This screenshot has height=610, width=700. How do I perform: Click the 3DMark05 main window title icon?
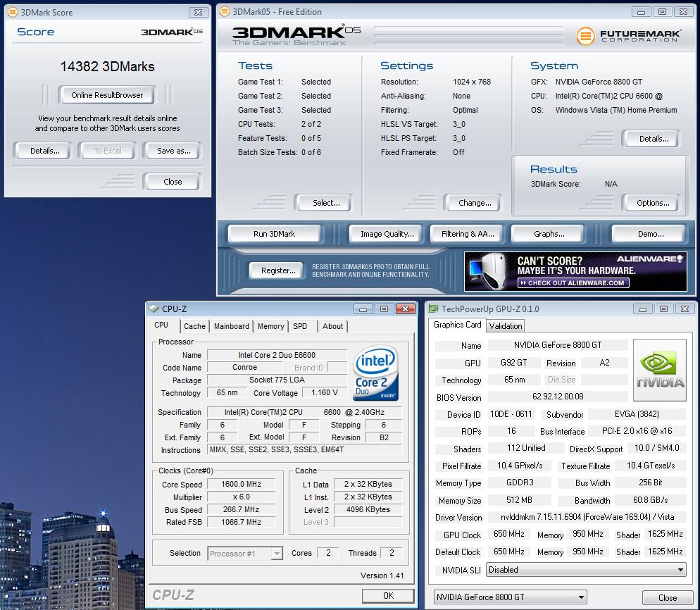tap(225, 11)
